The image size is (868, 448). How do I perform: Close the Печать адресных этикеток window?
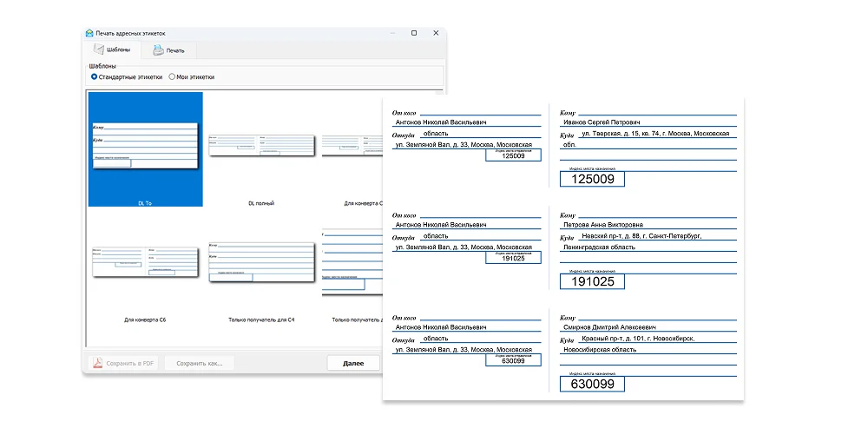click(x=436, y=33)
